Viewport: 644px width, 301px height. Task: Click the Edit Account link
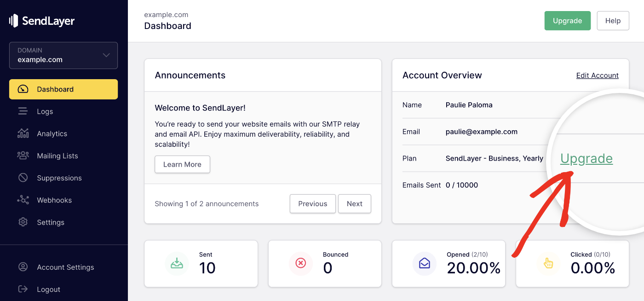pyautogui.click(x=597, y=75)
